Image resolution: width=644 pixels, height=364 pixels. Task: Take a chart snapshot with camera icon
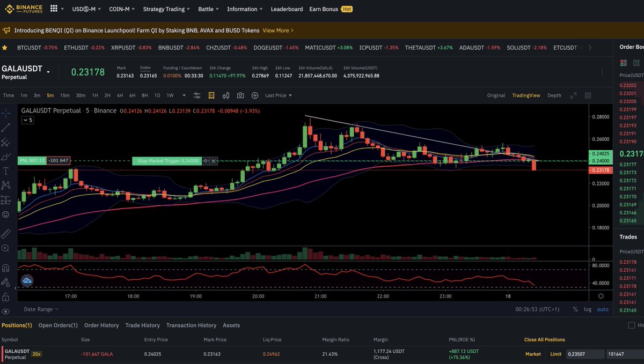point(240,95)
